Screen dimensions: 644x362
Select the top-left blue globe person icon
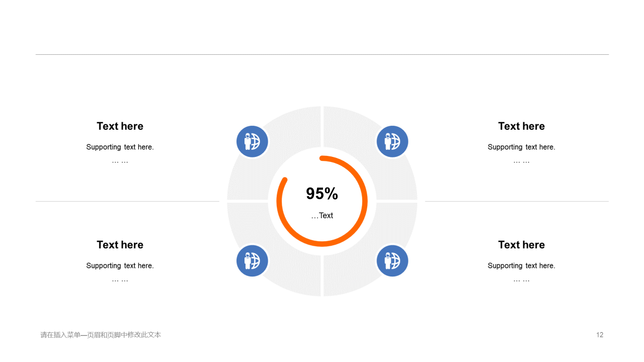252,142
